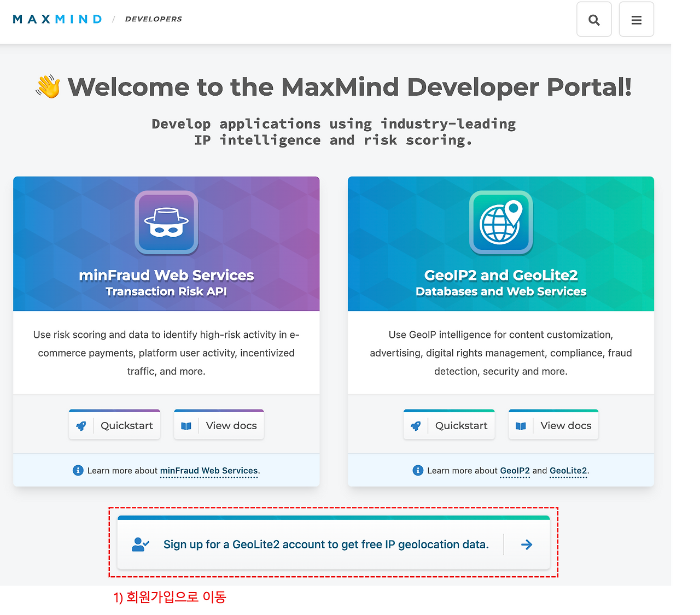
Task: Click the info icon beside minFraud learn more
Action: [x=78, y=471]
